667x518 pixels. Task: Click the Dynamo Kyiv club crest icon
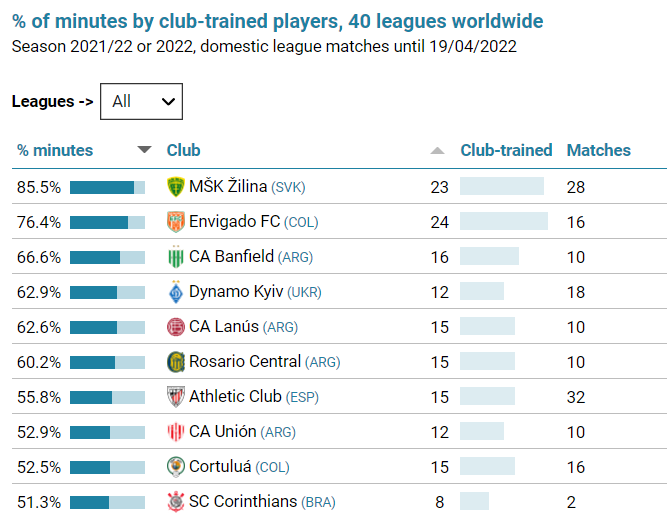click(176, 292)
